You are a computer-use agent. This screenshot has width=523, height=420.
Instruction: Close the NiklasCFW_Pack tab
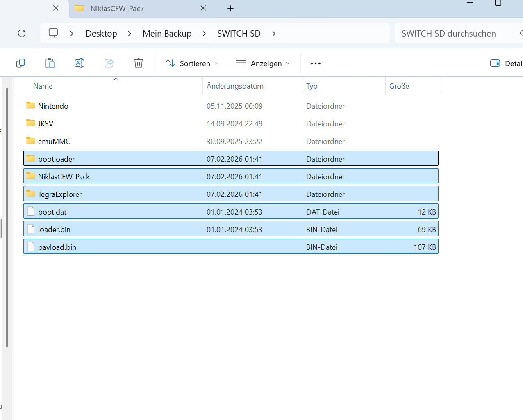(203, 8)
